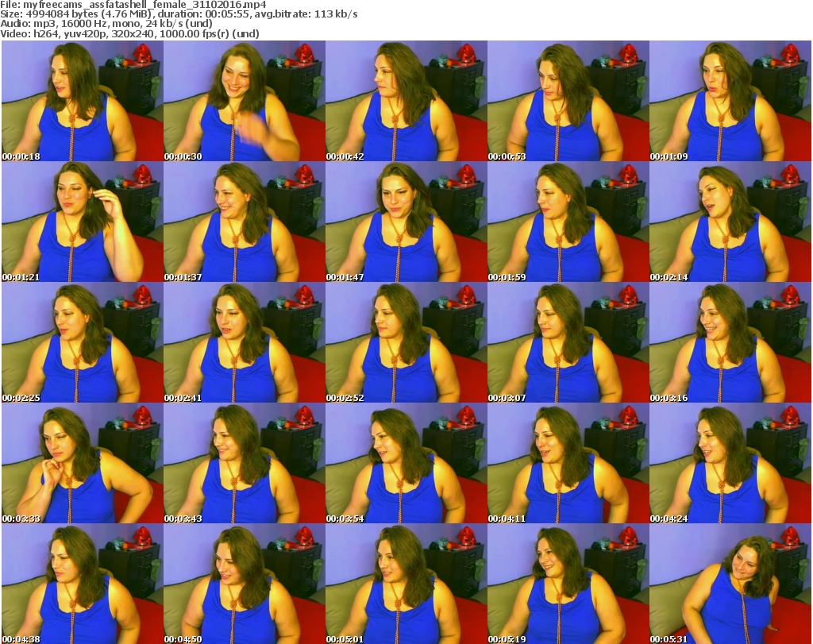Select the thumbnail timestamped 00:01:59
The height and width of the screenshot is (644, 813).
pyautogui.click(x=568, y=222)
